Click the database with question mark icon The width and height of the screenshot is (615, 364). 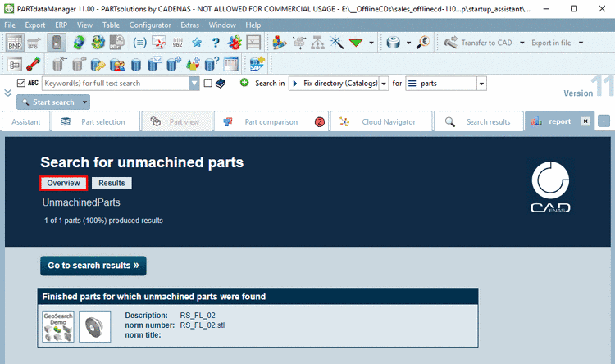pos(212,64)
